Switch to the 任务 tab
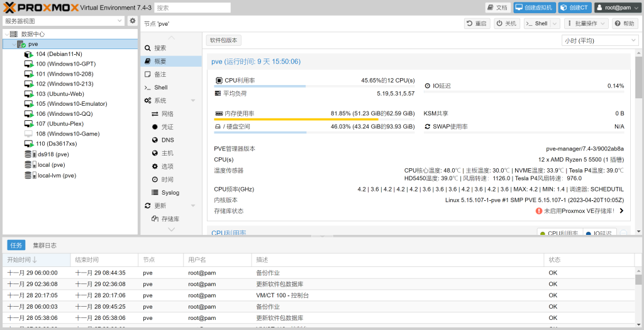This screenshot has width=644, height=330. click(16, 245)
